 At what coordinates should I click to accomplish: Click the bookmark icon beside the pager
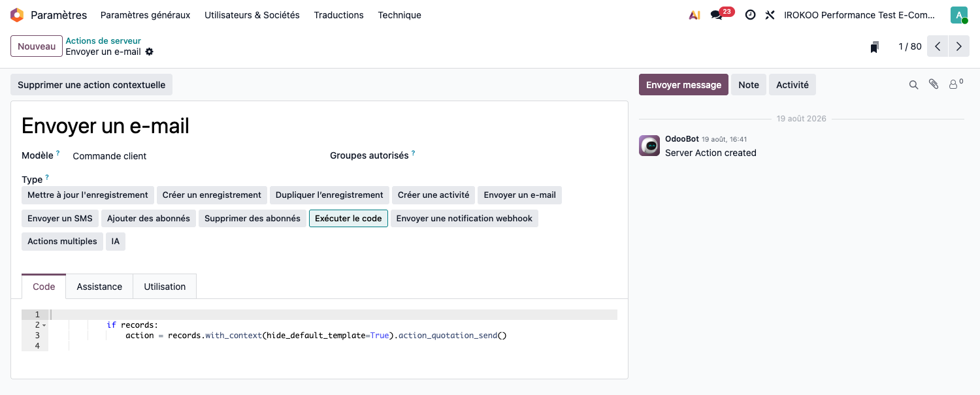874,47
